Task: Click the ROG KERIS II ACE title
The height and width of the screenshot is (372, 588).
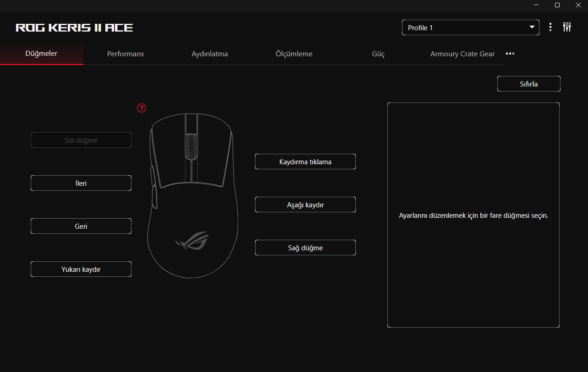Action: (75, 28)
